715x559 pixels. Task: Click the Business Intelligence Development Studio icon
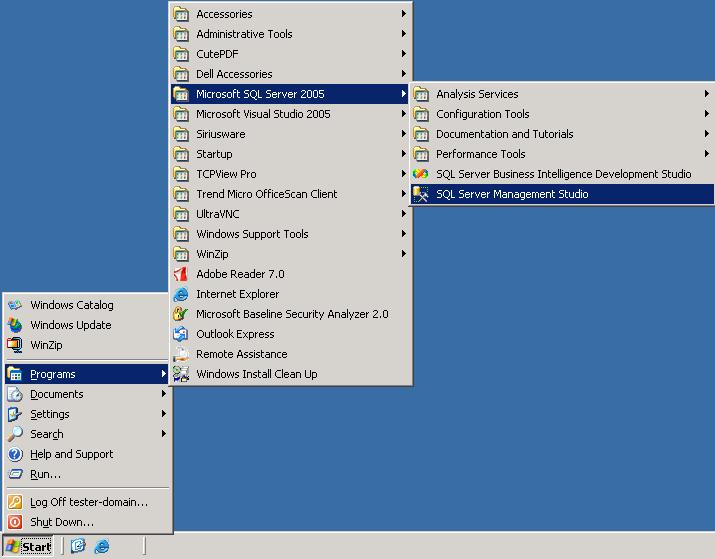tap(421, 174)
